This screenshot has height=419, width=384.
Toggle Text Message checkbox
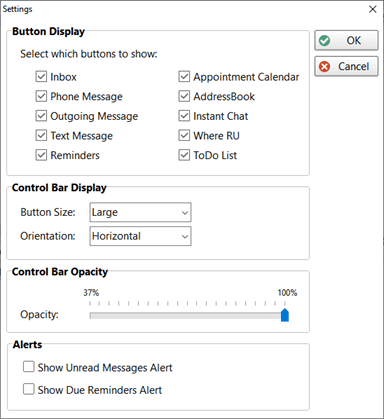tap(41, 136)
